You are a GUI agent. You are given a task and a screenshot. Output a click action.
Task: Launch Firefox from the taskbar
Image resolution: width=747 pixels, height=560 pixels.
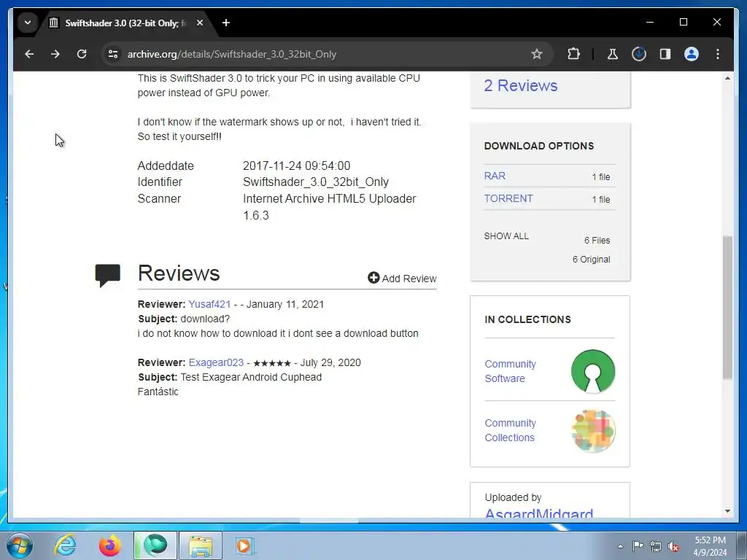tap(110, 545)
